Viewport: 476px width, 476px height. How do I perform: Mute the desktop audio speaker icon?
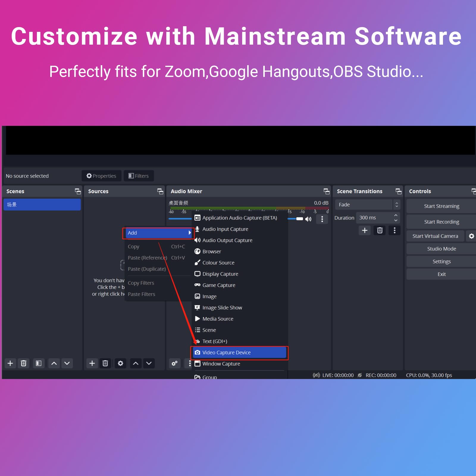point(308,219)
